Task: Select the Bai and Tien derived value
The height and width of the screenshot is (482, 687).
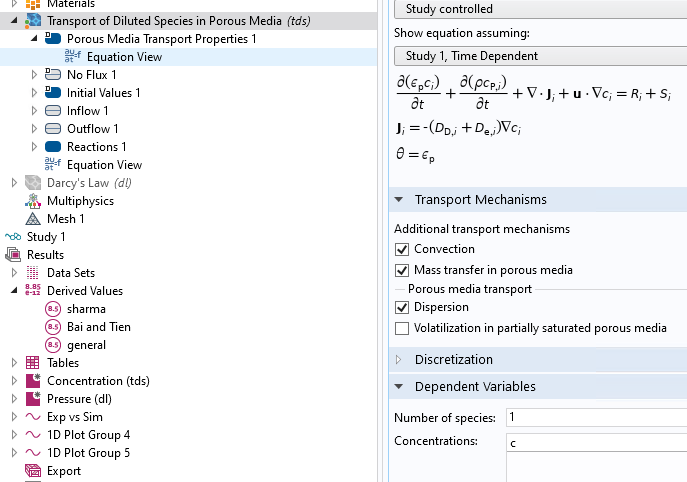Action: tap(98, 327)
